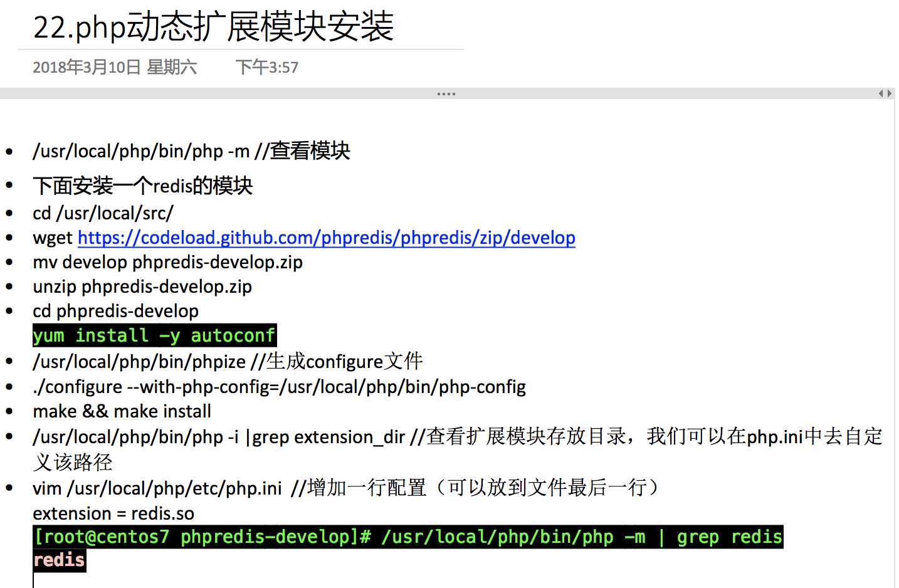Click the four-dot drag handle on divider
Image resolution: width=899 pixels, height=588 pixels.
click(446, 94)
